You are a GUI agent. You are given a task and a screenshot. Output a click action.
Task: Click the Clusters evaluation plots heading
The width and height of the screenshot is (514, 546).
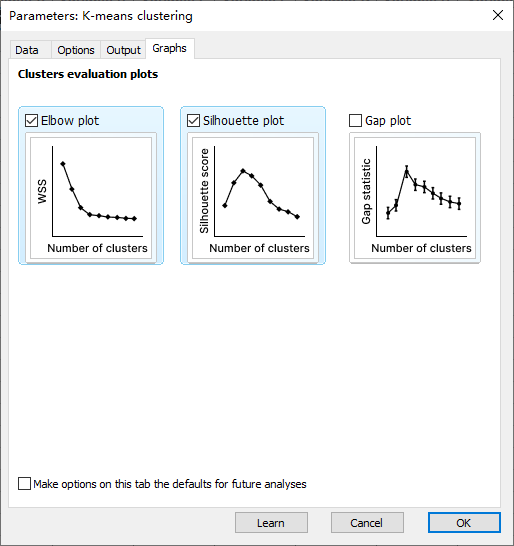click(x=88, y=74)
